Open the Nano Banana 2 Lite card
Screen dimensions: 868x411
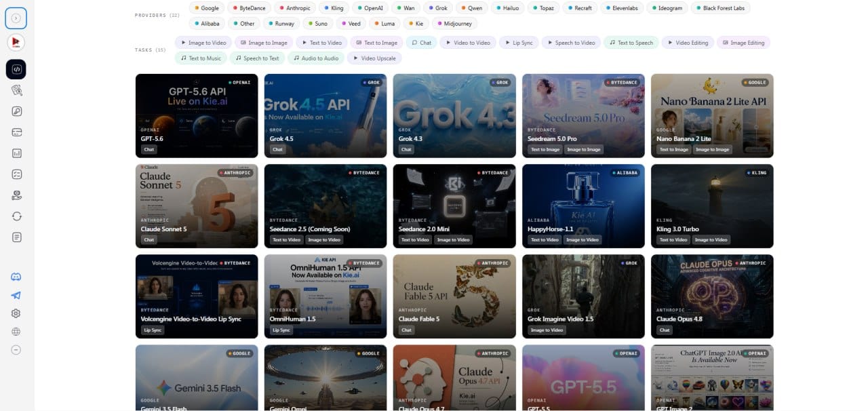tap(712, 115)
